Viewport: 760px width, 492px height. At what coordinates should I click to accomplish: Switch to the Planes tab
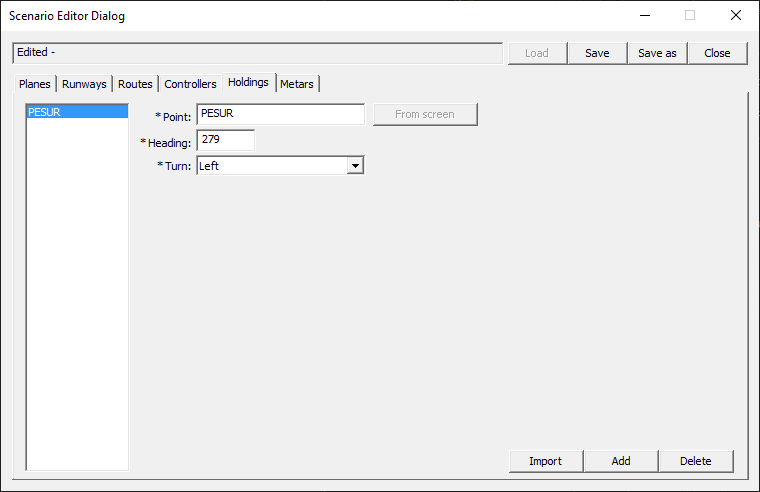click(34, 84)
